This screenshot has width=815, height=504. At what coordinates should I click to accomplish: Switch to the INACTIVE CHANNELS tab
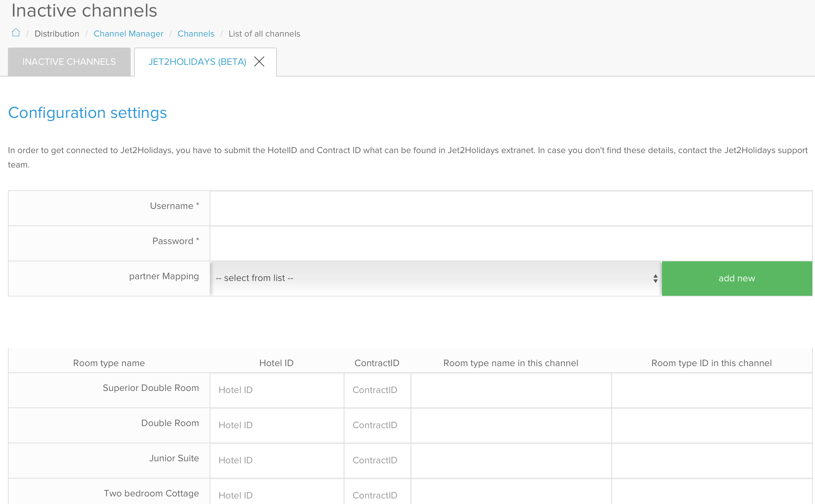point(69,62)
